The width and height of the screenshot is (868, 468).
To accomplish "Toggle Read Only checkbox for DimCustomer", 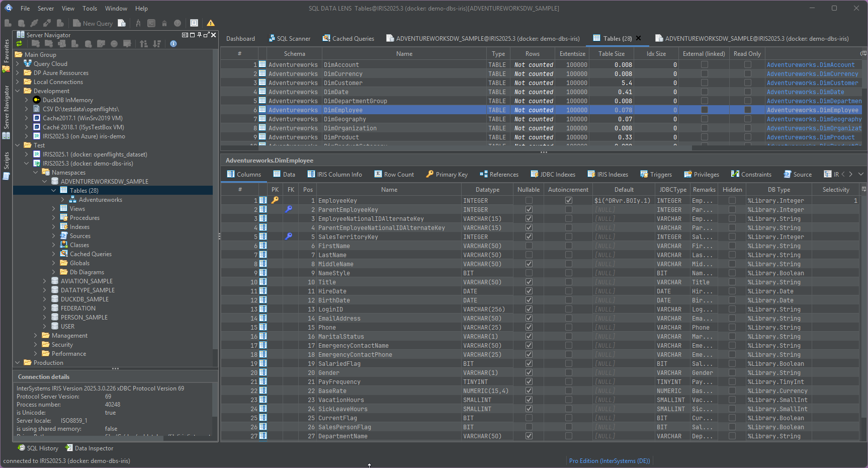I will 748,83.
